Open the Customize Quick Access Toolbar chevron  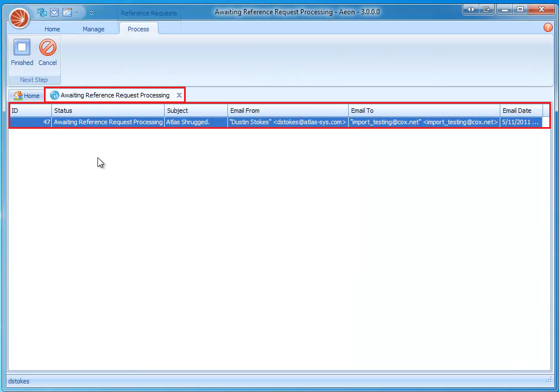pos(91,11)
